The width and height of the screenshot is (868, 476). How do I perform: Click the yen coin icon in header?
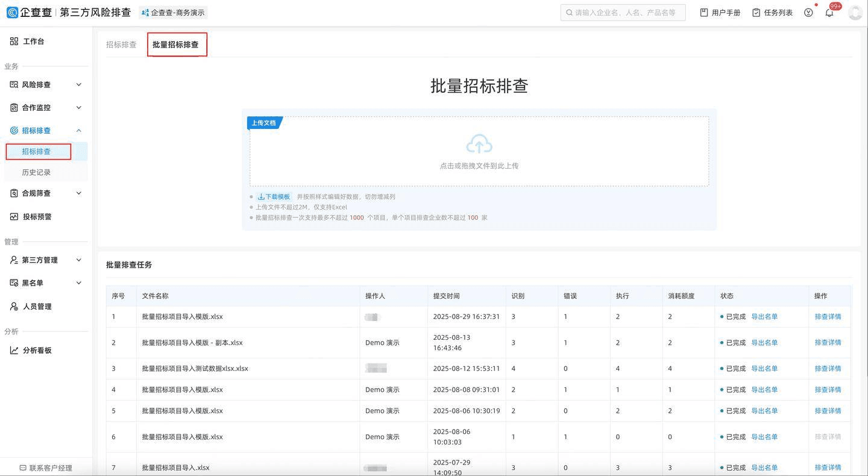coord(808,13)
